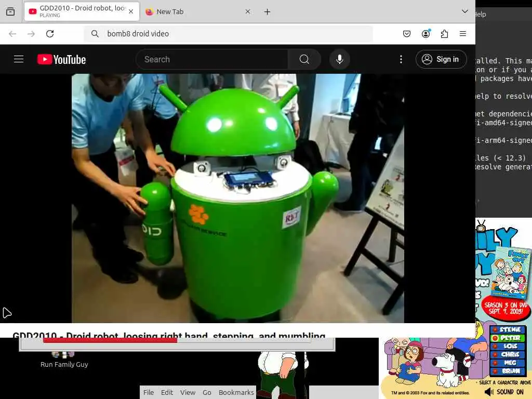The image size is (532, 399).
Task: Open YouTube settings three-dot menu
Action: point(401,59)
